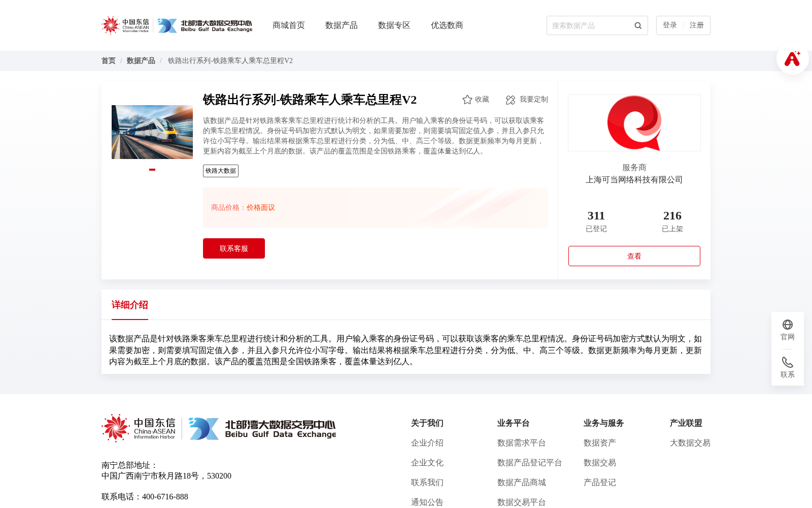Click 我要定制 customize label

point(534,100)
